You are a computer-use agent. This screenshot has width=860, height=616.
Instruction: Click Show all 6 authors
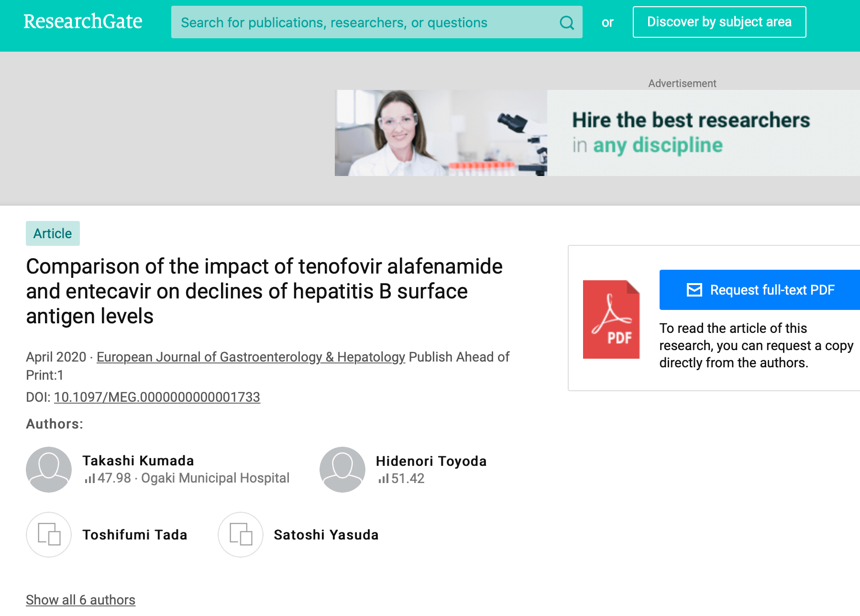tap(80, 600)
